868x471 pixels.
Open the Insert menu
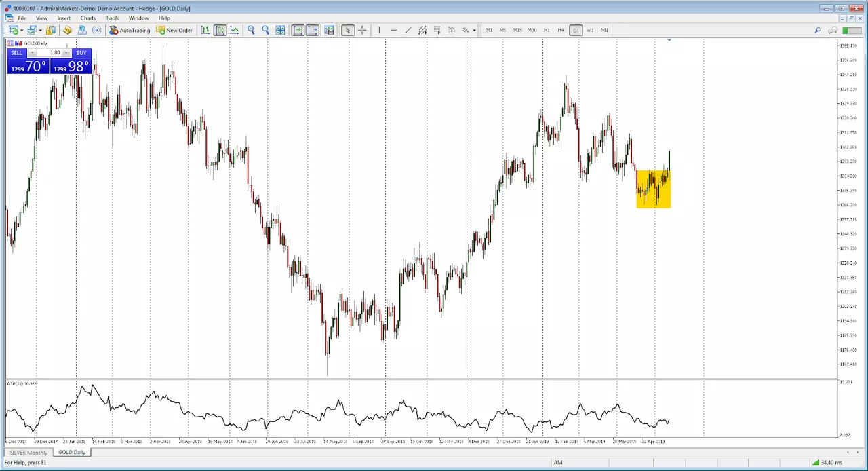(64, 18)
